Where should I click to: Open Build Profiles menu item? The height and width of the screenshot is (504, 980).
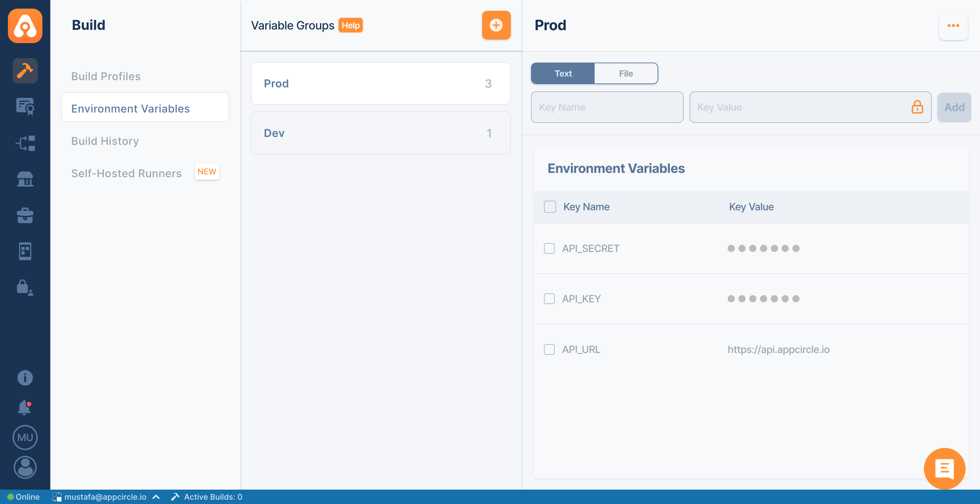click(x=106, y=77)
